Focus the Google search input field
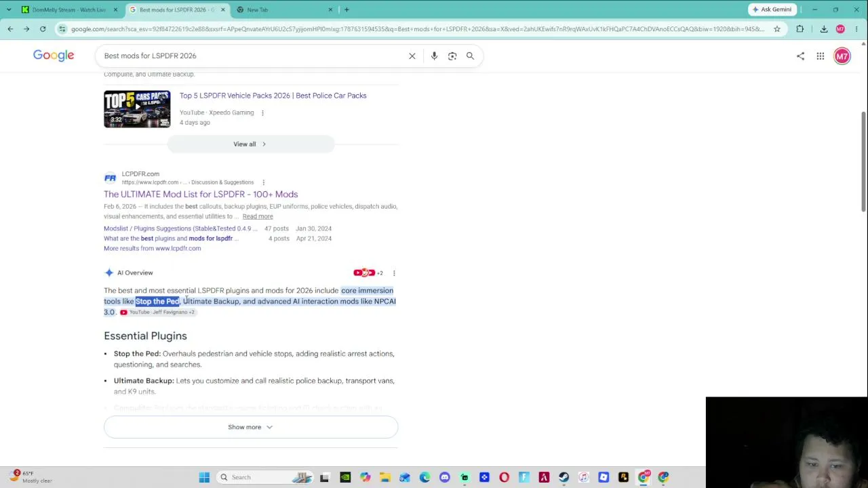 coord(252,56)
